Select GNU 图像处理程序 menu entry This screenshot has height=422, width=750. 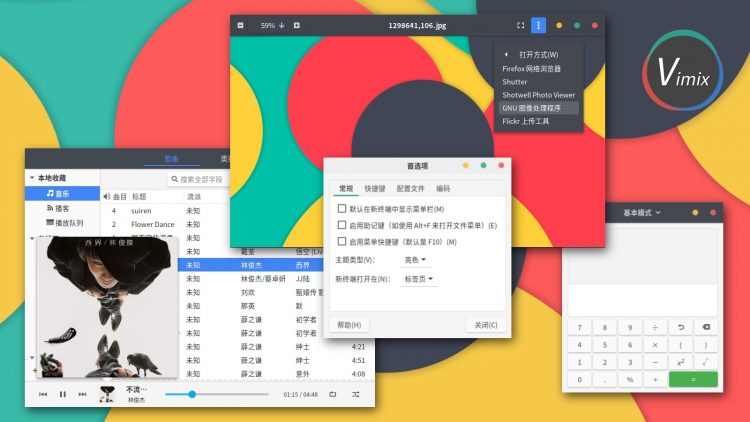click(x=539, y=108)
